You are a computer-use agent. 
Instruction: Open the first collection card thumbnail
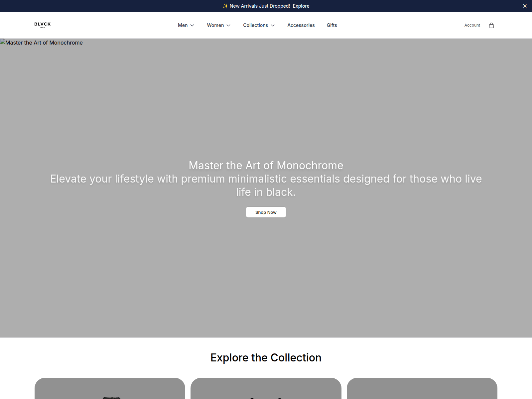pyautogui.click(x=110, y=388)
